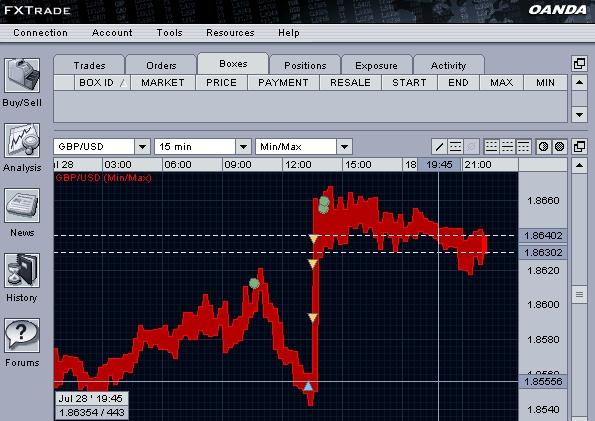Sort by the END column header
This screenshot has width=595, height=421.
click(x=458, y=83)
